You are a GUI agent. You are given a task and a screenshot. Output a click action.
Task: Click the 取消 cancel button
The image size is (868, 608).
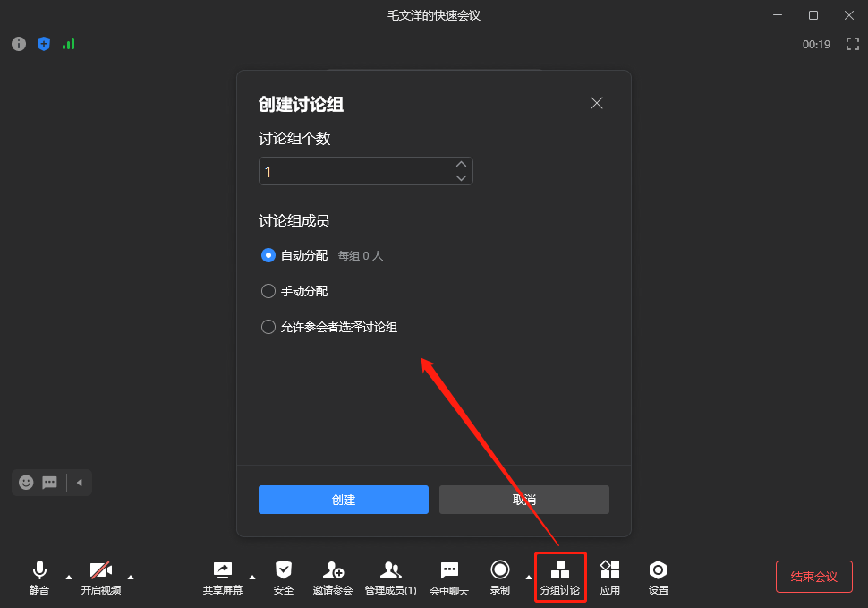tap(524, 500)
